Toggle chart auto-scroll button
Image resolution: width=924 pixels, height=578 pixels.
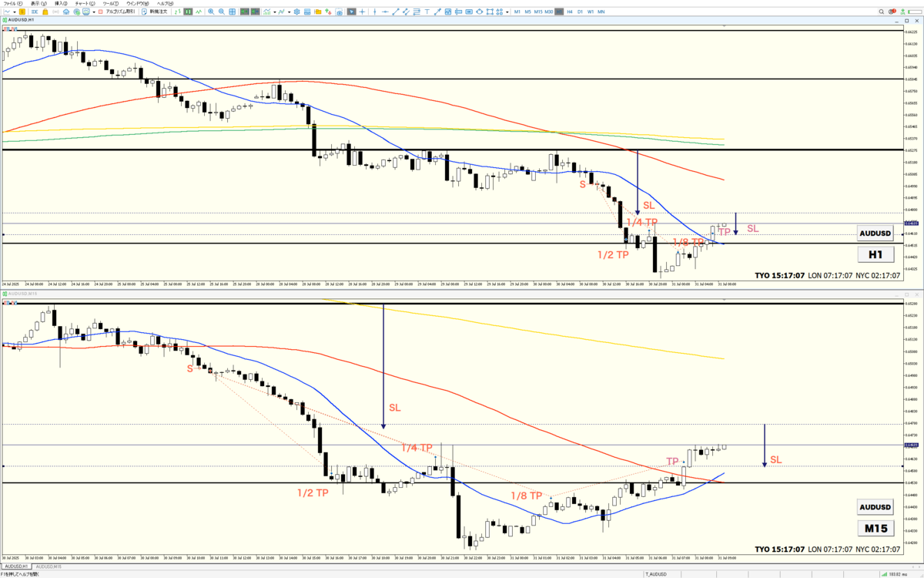point(245,12)
